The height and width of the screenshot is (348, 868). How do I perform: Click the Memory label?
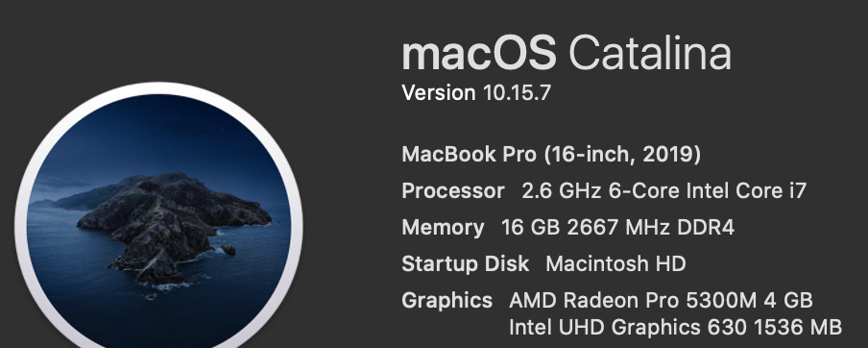[443, 227]
